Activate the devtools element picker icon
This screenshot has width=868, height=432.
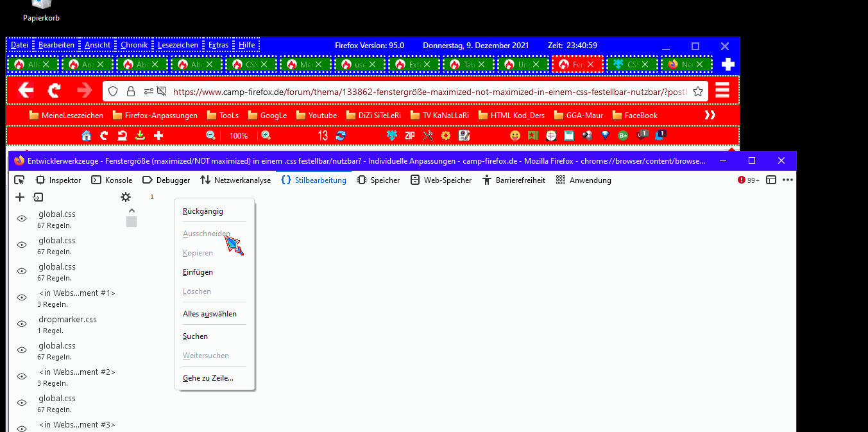[x=19, y=180]
